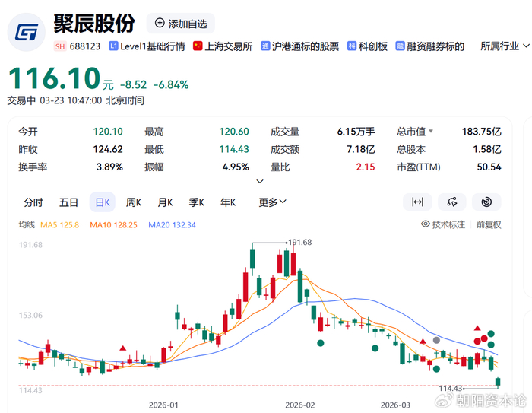Click the green dot marker below February candles
The width and height of the screenshot is (532, 413).
tap(321, 343)
